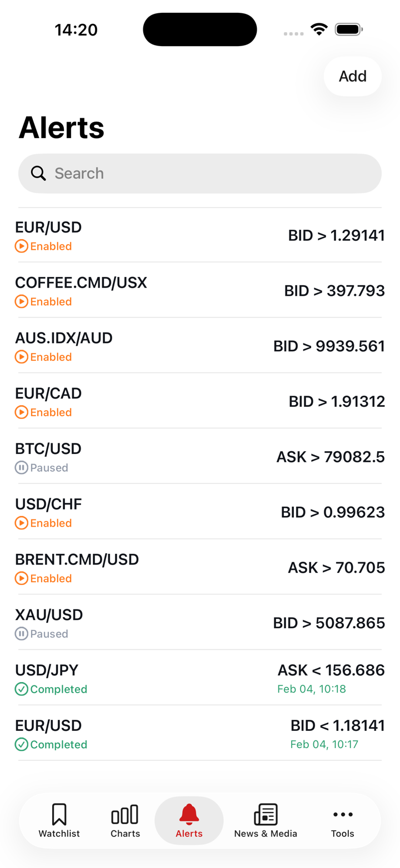
Task: Open the Charts bar-graph icon
Action: [125, 815]
